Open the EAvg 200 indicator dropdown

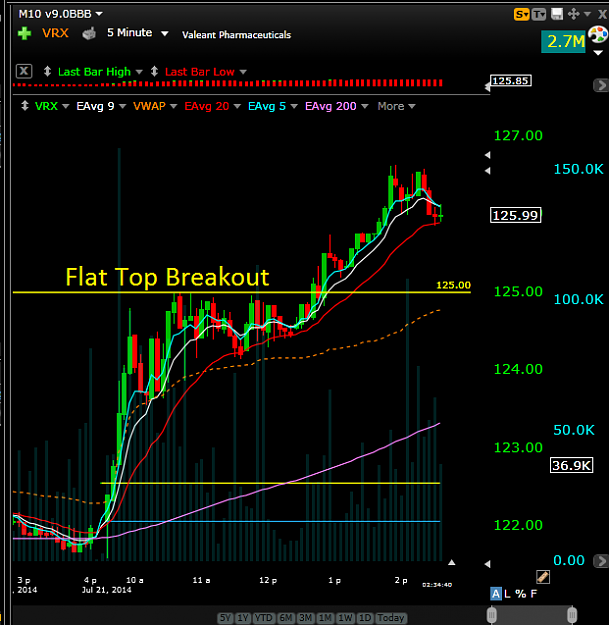(x=365, y=106)
